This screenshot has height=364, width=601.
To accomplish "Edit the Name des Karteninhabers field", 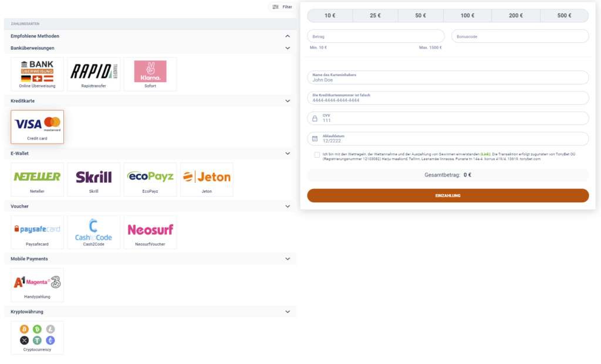I will click(448, 77).
